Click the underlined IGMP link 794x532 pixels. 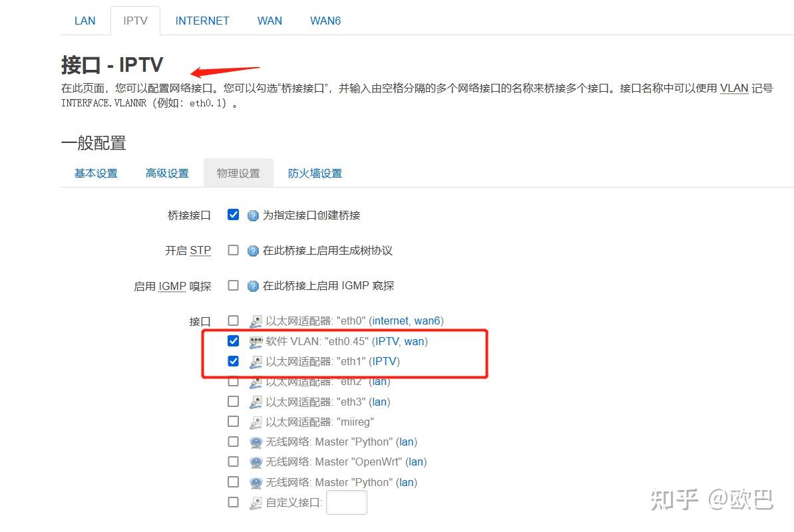[x=171, y=285]
